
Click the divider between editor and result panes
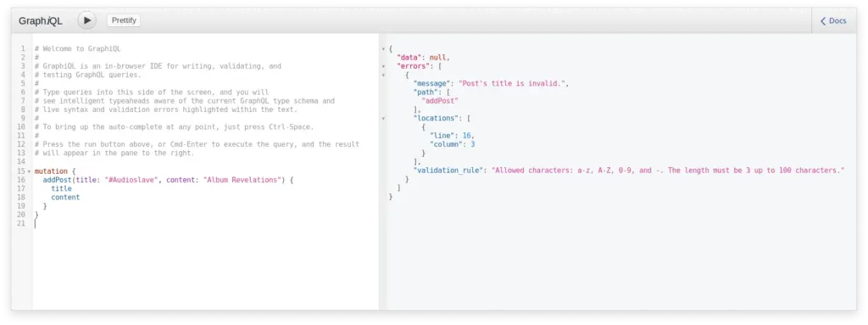pyautogui.click(x=382, y=171)
